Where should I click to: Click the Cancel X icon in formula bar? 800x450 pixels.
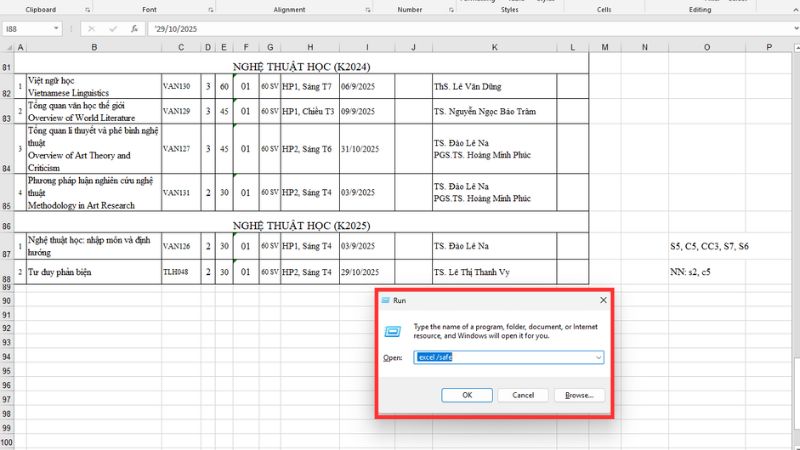point(92,29)
